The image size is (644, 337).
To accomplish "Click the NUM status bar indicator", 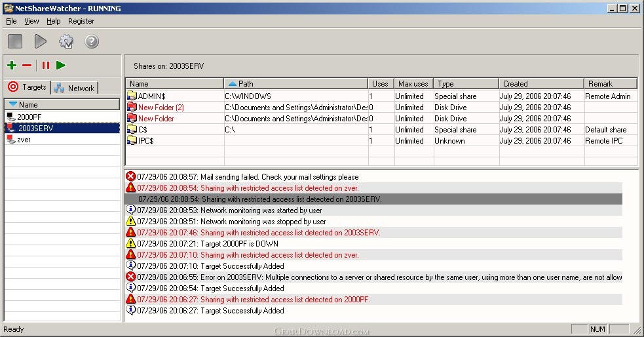I will pos(597,328).
